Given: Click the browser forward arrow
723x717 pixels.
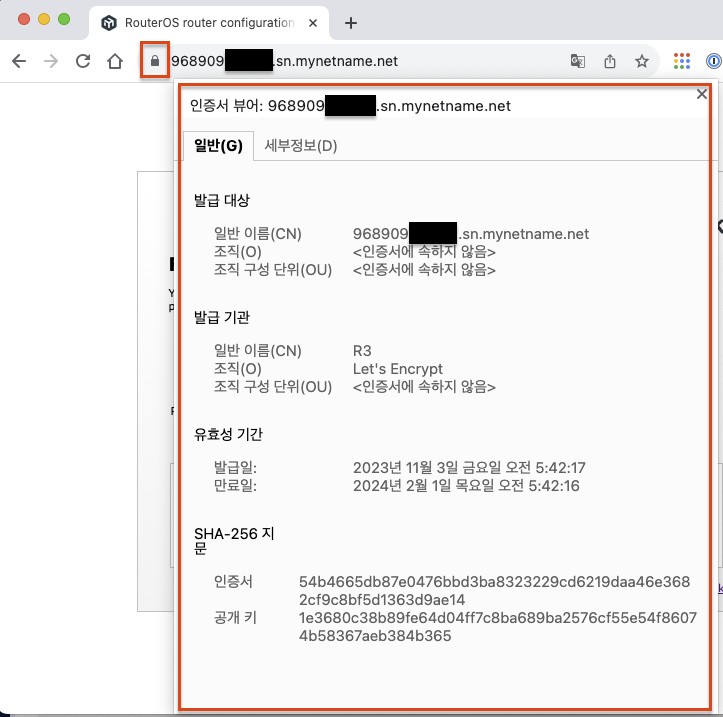Looking at the screenshot, I should (51, 61).
